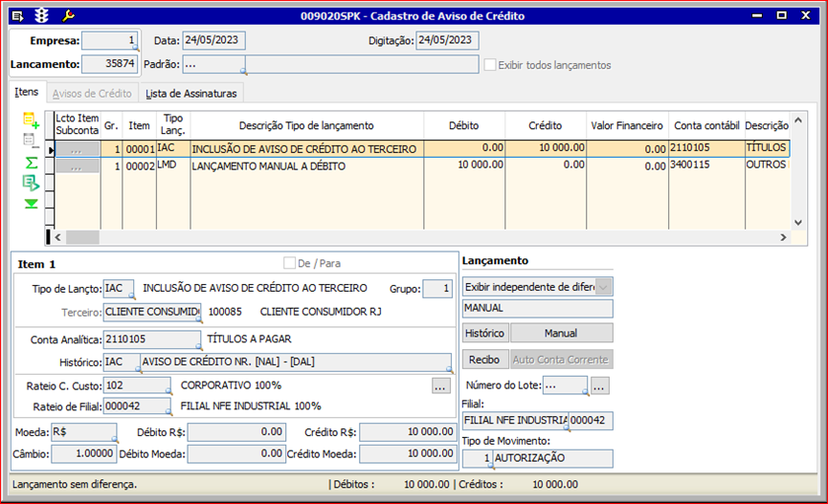828x504 pixels.
Task: Click the ellipsis button next to Rateio C. Custo
Action: [440, 386]
